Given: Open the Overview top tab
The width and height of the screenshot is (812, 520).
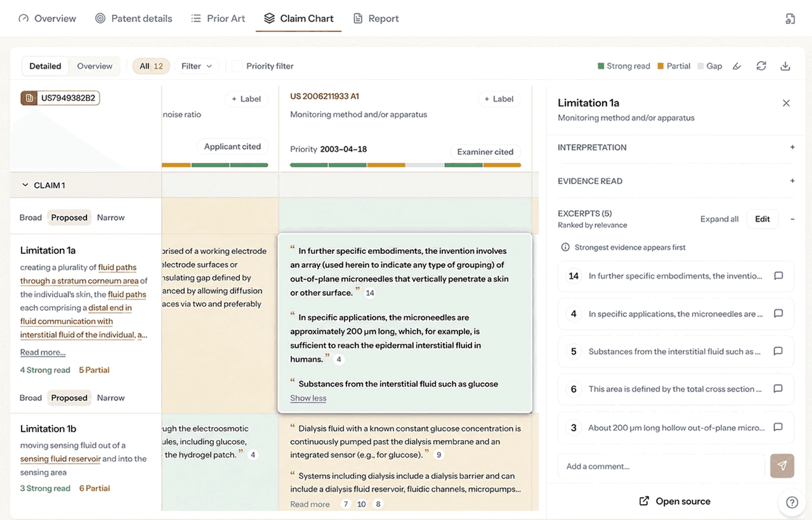Looking at the screenshot, I should (x=47, y=19).
